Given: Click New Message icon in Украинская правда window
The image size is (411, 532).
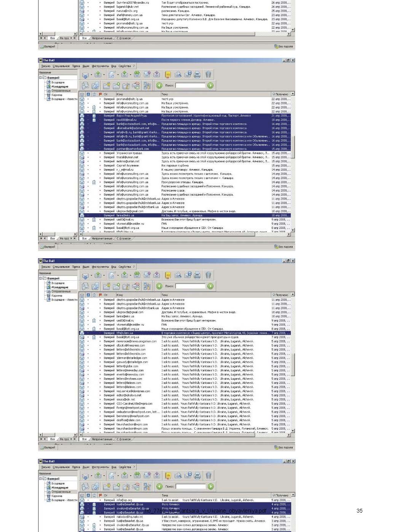Looking at the screenshot, I should pos(112,75).
